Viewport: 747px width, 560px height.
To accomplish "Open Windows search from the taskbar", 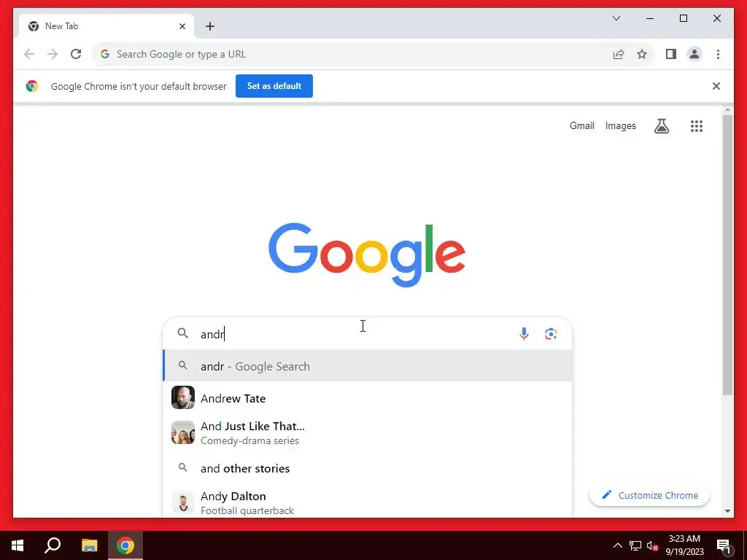I will [x=53, y=545].
